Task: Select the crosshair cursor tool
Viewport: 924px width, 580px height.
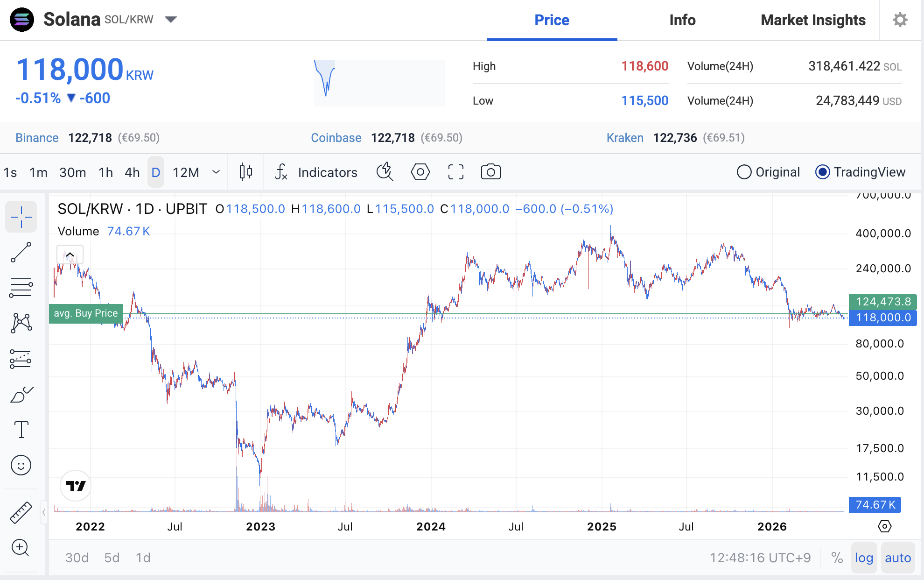Action: [x=21, y=217]
